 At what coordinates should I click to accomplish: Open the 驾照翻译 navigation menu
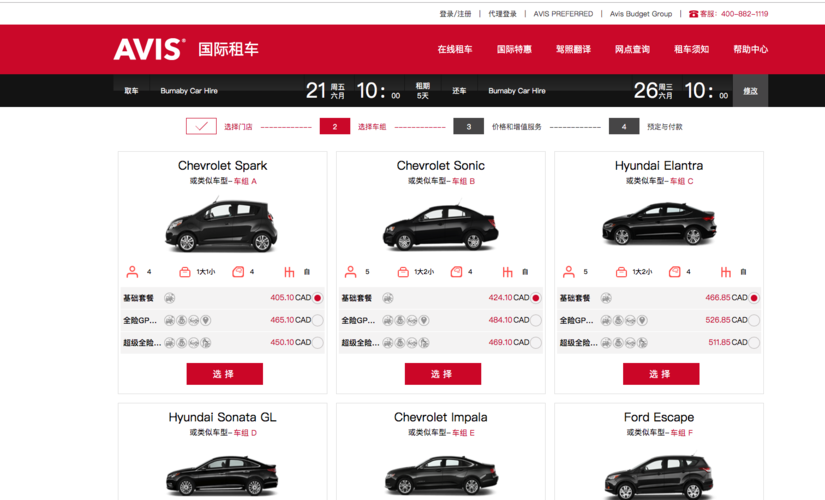pos(573,49)
